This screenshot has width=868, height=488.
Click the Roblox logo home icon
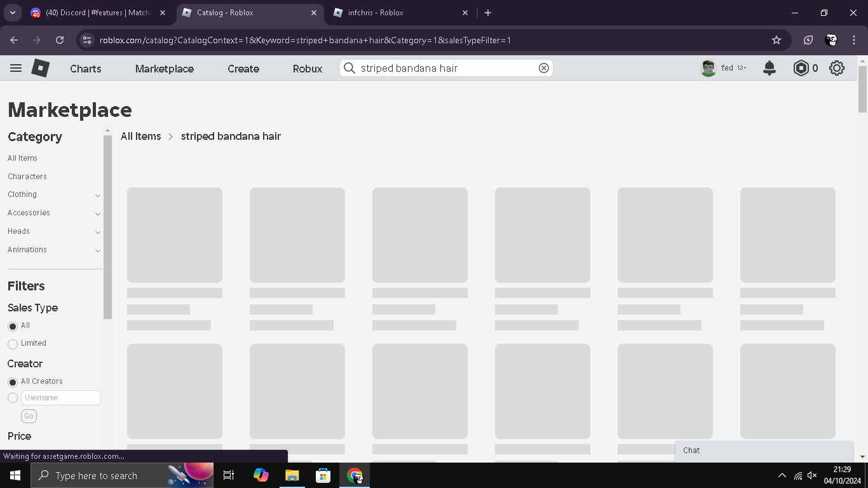[x=41, y=68]
